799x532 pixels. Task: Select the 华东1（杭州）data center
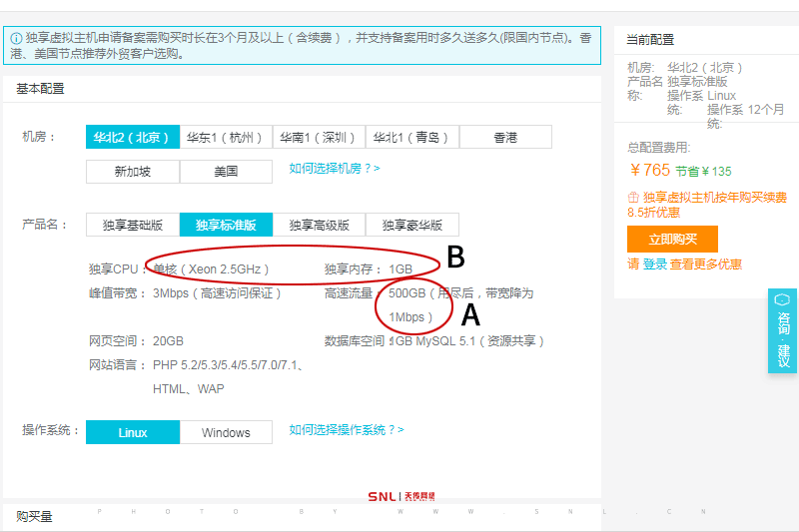226,138
